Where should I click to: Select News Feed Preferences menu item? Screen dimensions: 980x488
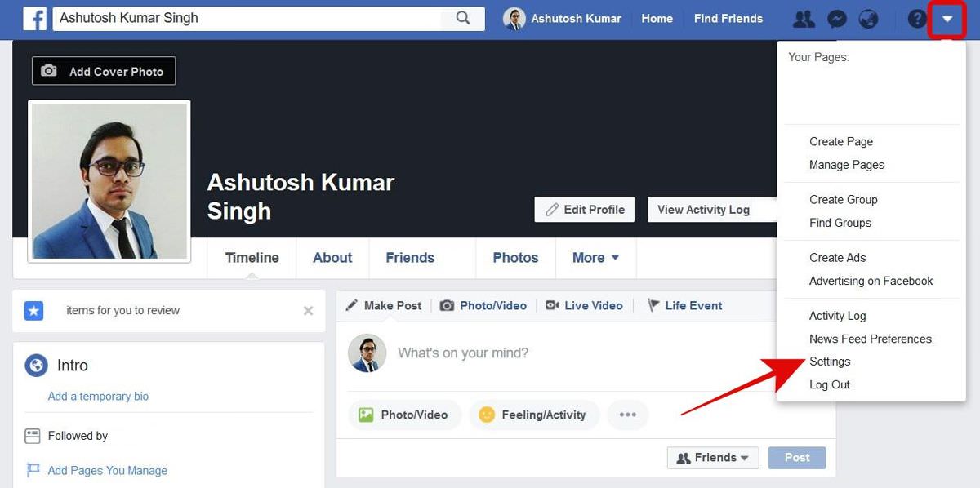click(871, 338)
